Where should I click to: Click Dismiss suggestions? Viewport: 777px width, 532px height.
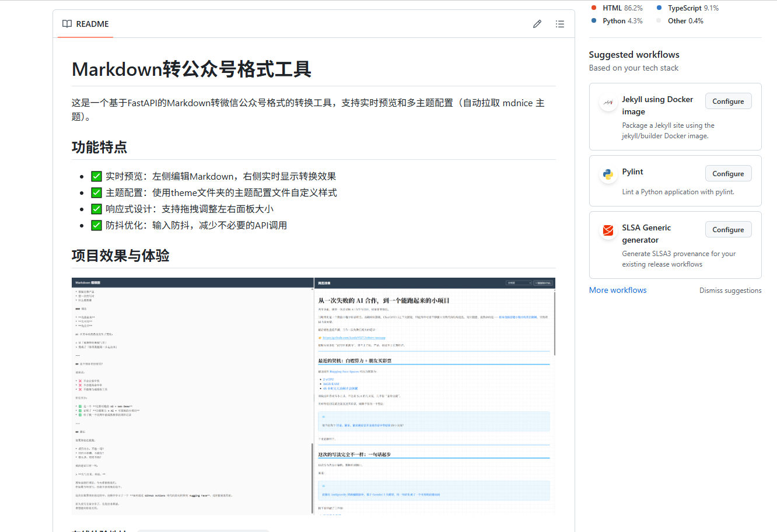(730, 290)
